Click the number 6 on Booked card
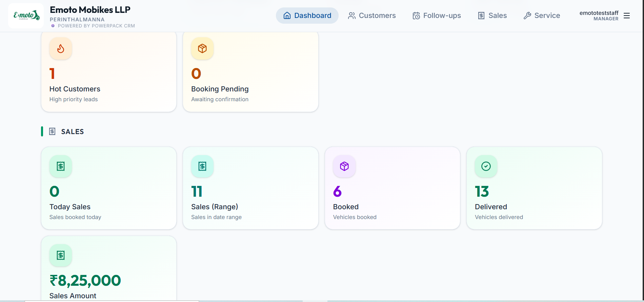 pos(337,192)
